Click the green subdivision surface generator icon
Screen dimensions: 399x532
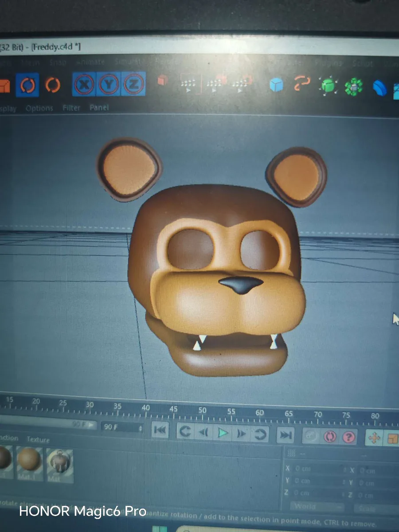point(328,85)
